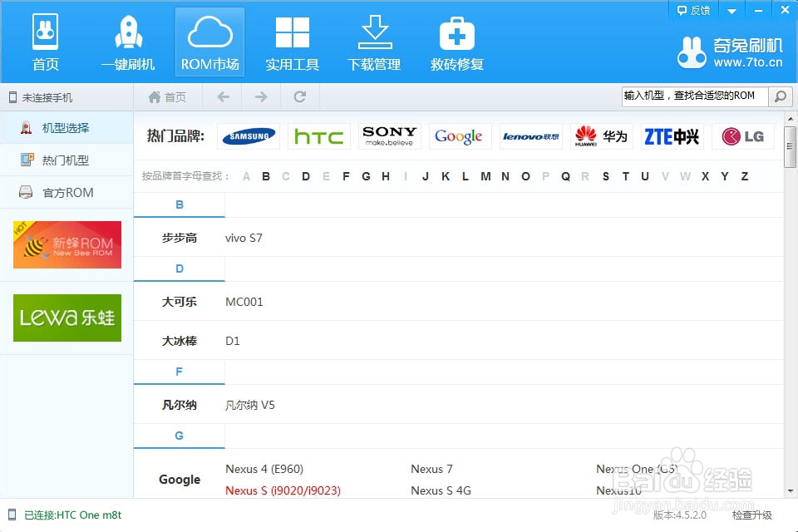Select 热门机型 in the sidebar
Screen dimensions: 798x532
click(x=66, y=160)
